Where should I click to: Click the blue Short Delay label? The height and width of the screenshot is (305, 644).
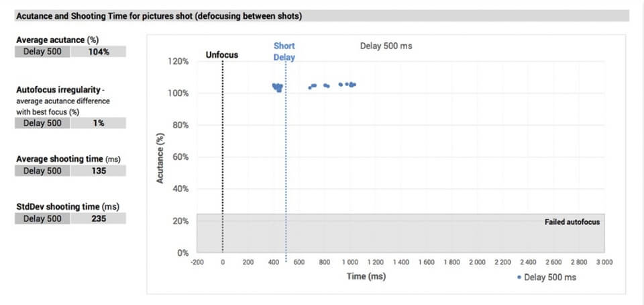coord(284,51)
